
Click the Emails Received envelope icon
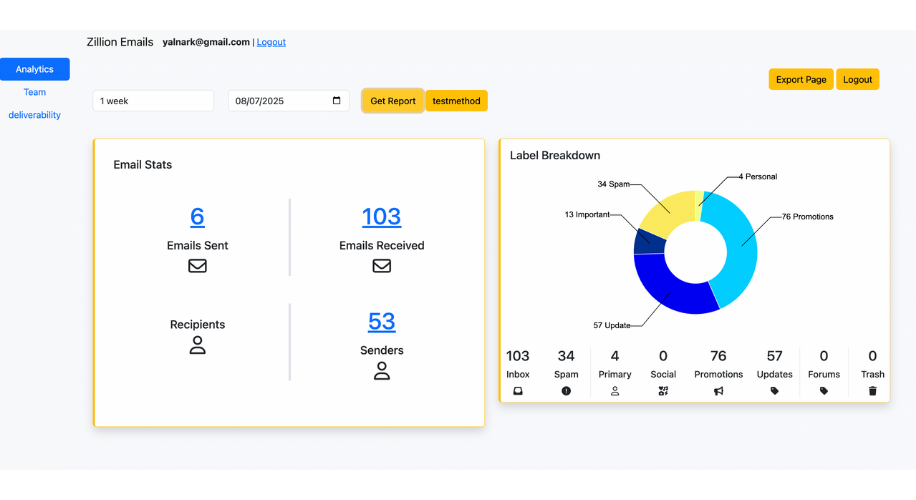tap(381, 266)
